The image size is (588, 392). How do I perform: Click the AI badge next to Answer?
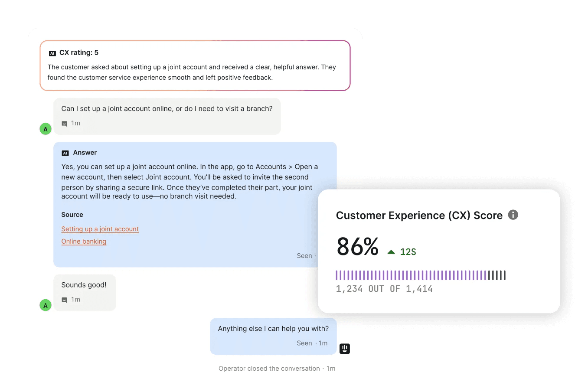pyautogui.click(x=65, y=153)
